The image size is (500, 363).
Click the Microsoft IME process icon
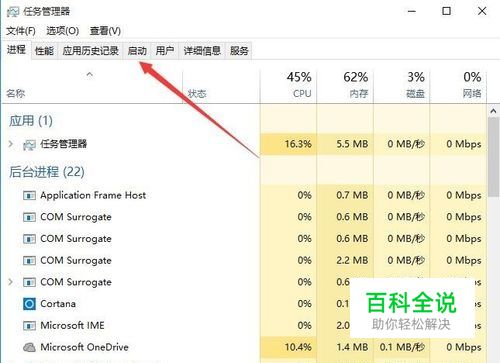pyautogui.click(x=29, y=326)
